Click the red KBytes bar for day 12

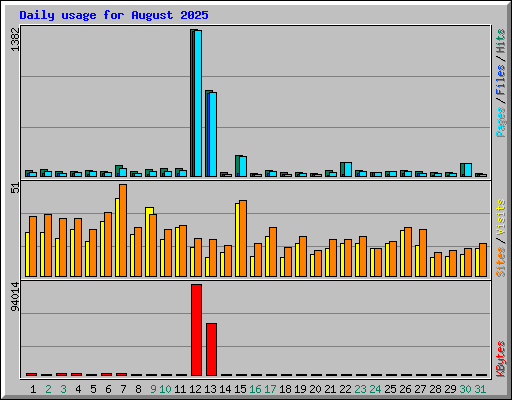coord(196,330)
